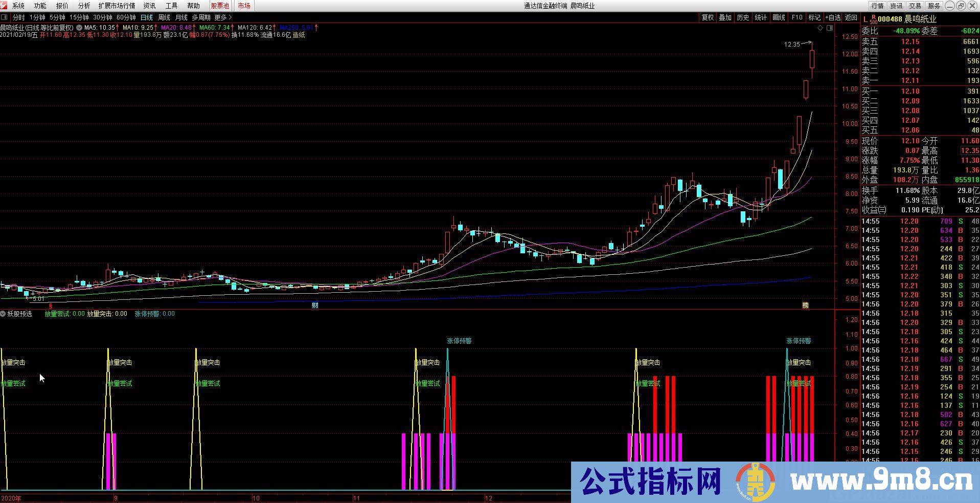Click the MA5: 10.35 label
Image resolution: width=980 pixels, height=503 pixels.
100,27
